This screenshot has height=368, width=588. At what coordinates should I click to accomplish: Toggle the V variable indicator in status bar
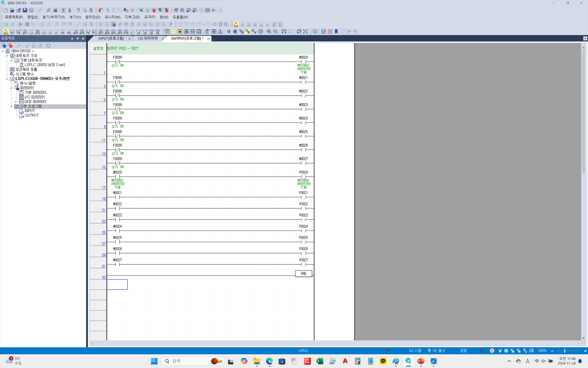point(500,351)
